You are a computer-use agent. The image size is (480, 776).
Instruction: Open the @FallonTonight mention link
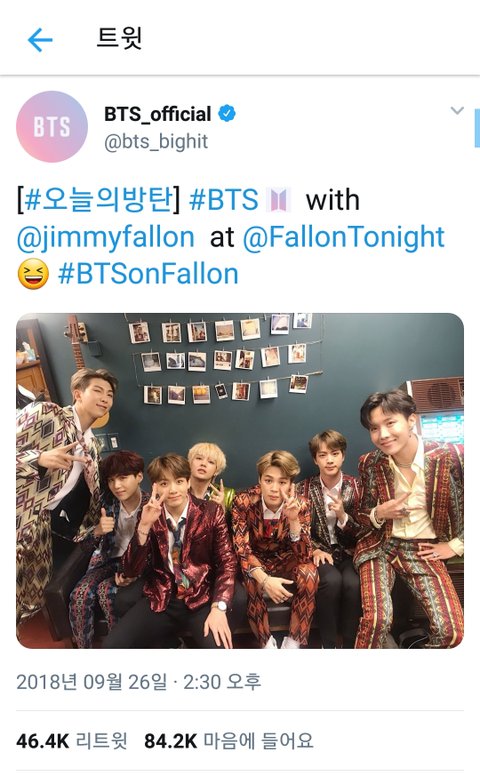[x=343, y=237]
